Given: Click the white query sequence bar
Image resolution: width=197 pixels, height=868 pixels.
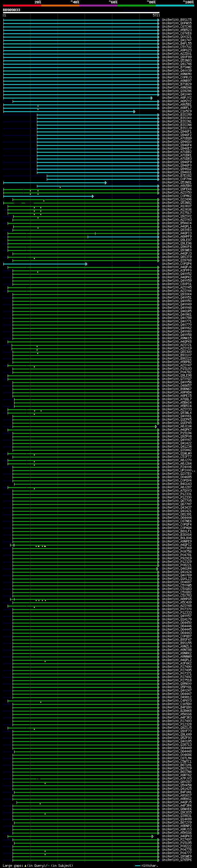Looking at the screenshot, I should click(x=81, y=12).
